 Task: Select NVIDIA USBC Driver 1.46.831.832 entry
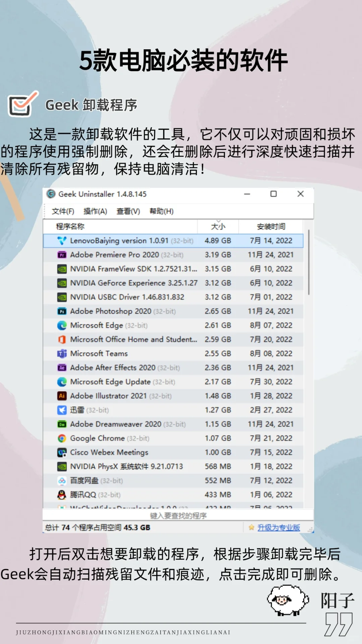coord(173,297)
